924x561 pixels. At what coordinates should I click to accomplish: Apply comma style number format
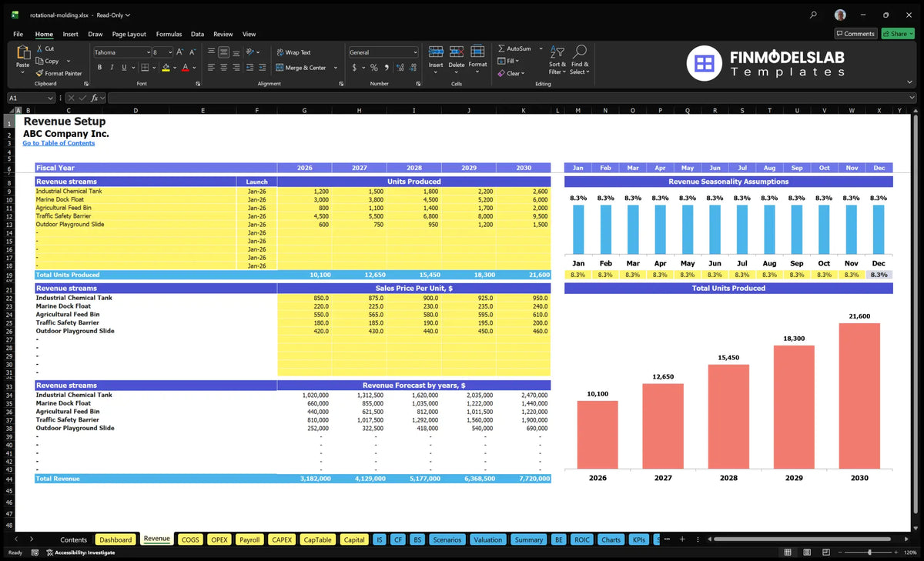click(x=386, y=68)
